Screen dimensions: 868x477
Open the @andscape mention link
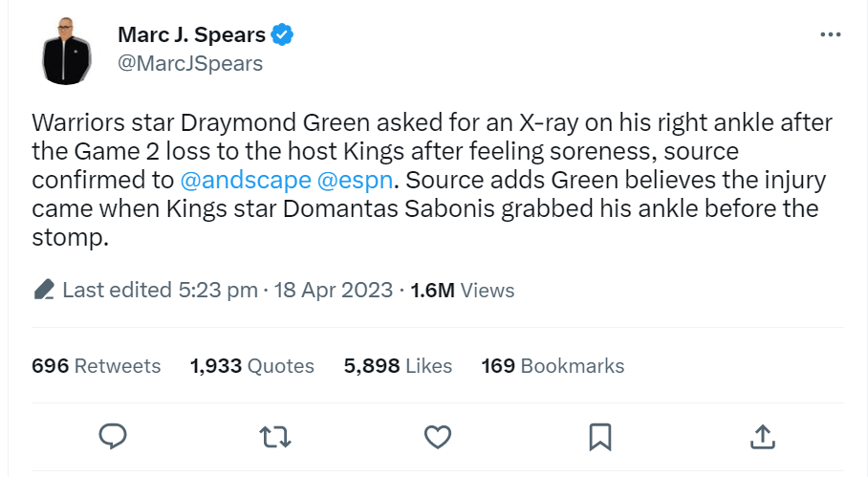pos(245,179)
